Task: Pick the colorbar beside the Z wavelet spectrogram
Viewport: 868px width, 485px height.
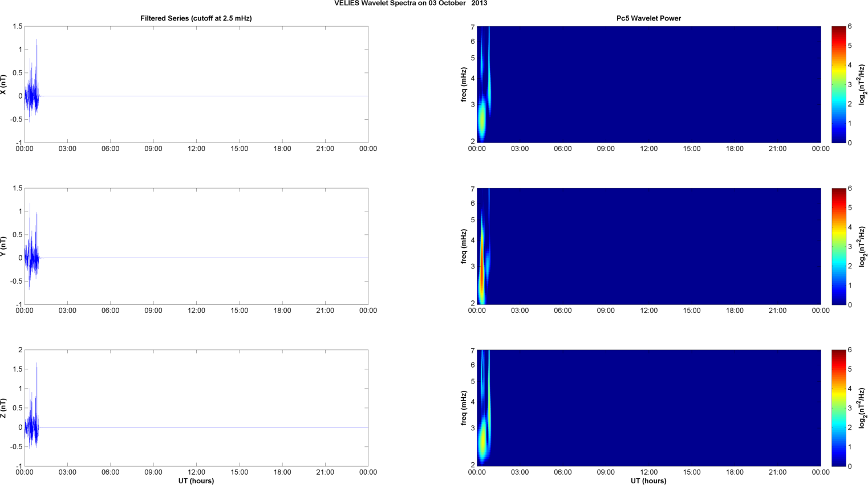Action: click(838, 408)
